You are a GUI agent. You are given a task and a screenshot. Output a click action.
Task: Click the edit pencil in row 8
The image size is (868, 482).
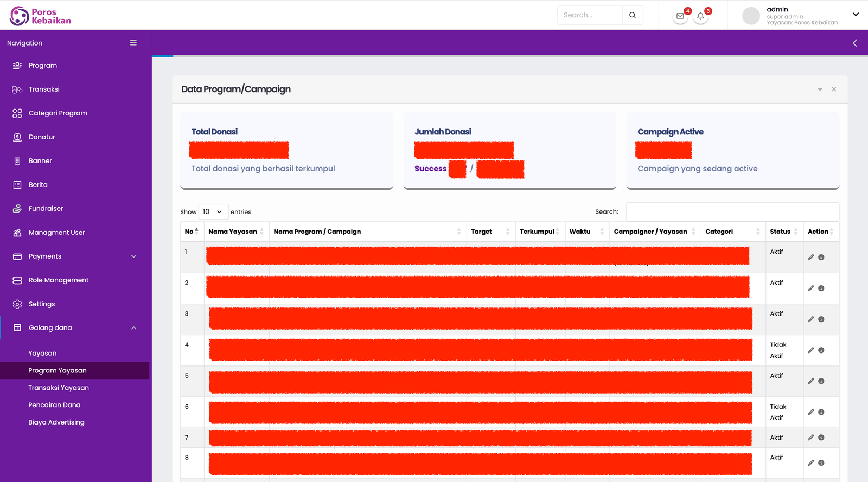pos(811,463)
